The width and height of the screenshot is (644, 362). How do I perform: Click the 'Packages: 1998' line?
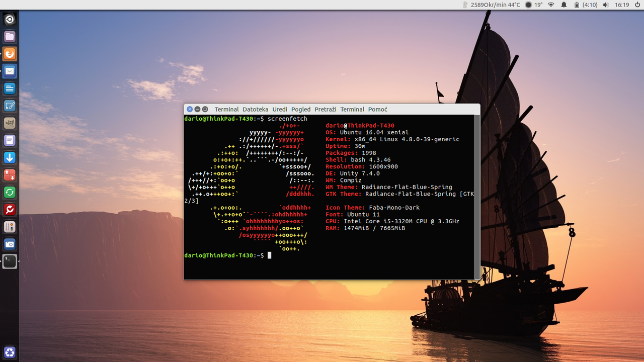(x=351, y=153)
